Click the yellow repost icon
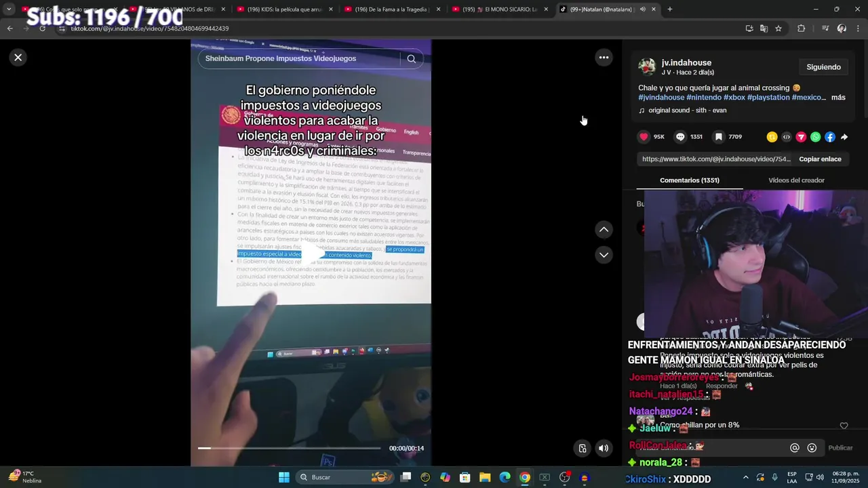Viewport: 868px width, 488px height. (772, 137)
